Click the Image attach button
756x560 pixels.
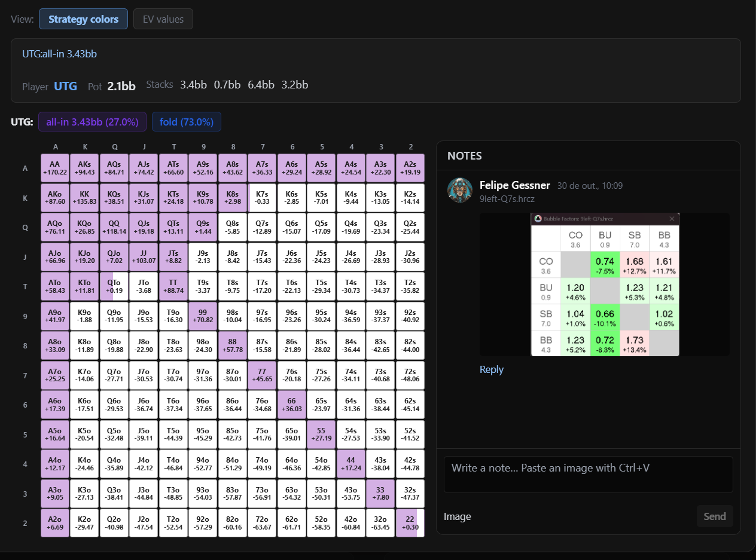click(x=458, y=516)
